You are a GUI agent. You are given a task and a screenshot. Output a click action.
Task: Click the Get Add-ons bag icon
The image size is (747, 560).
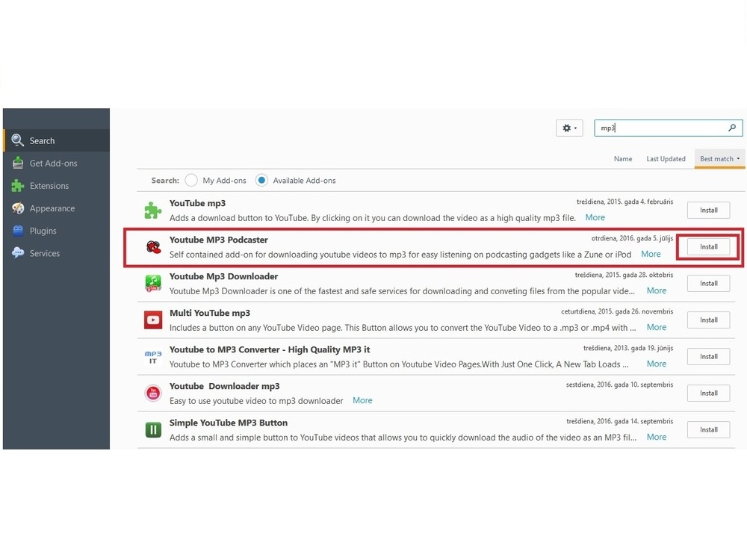(x=18, y=163)
